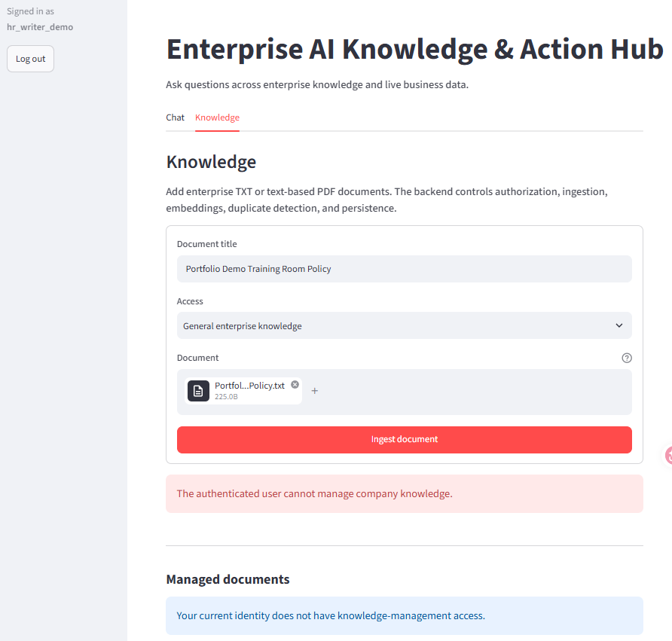This screenshot has height=641, width=672.
Task: Click the 'Signed in as' label
Action: point(30,11)
